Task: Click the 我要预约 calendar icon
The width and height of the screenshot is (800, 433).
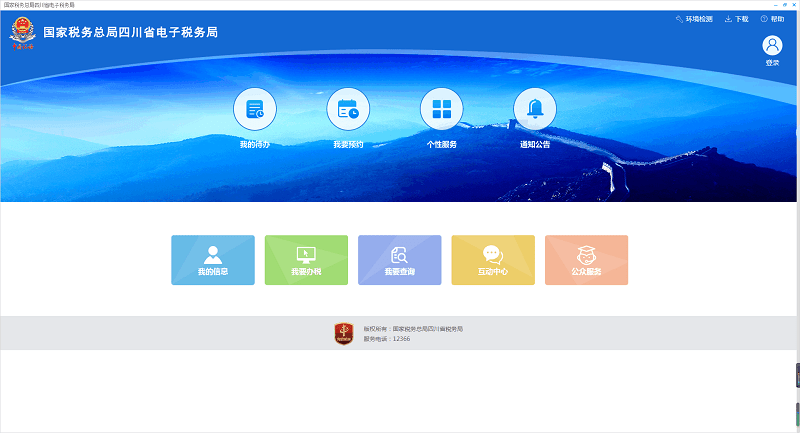Action: click(x=348, y=110)
